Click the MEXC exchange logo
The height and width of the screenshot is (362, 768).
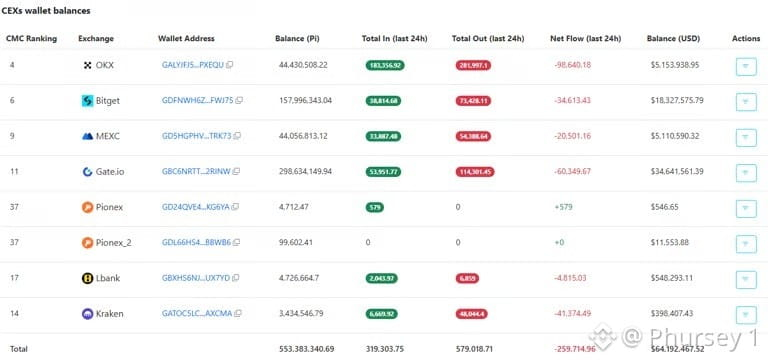click(x=88, y=136)
